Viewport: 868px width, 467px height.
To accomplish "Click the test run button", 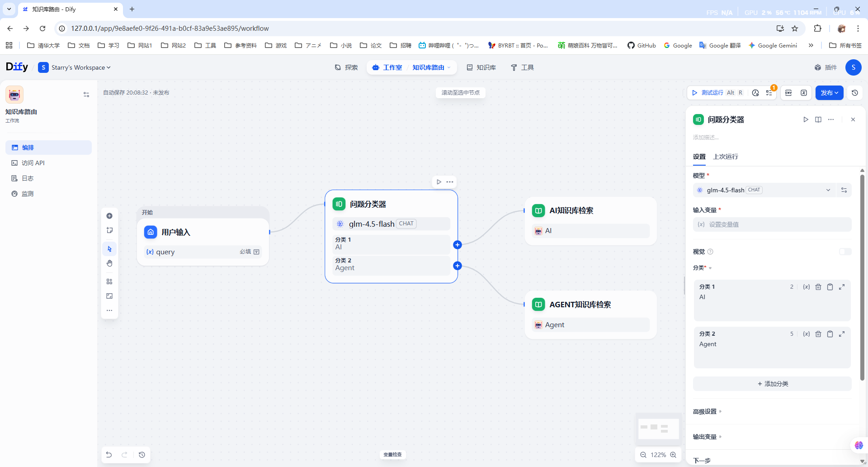I will tap(712, 93).
